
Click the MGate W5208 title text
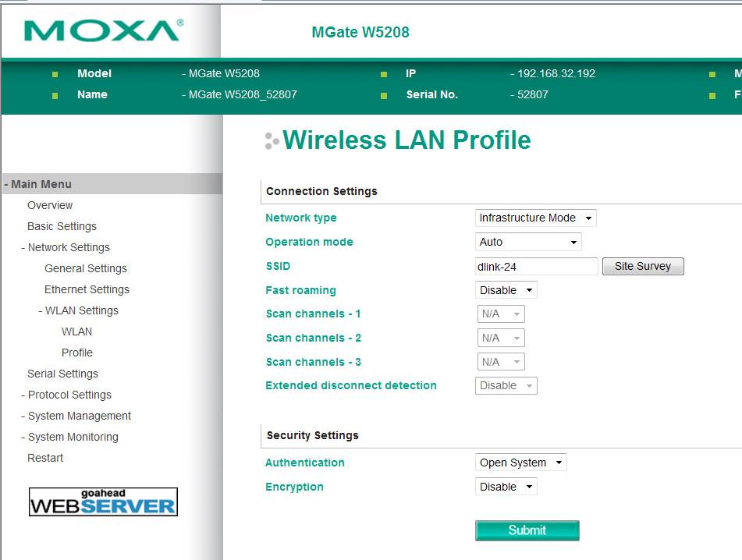tap(360, 32)
